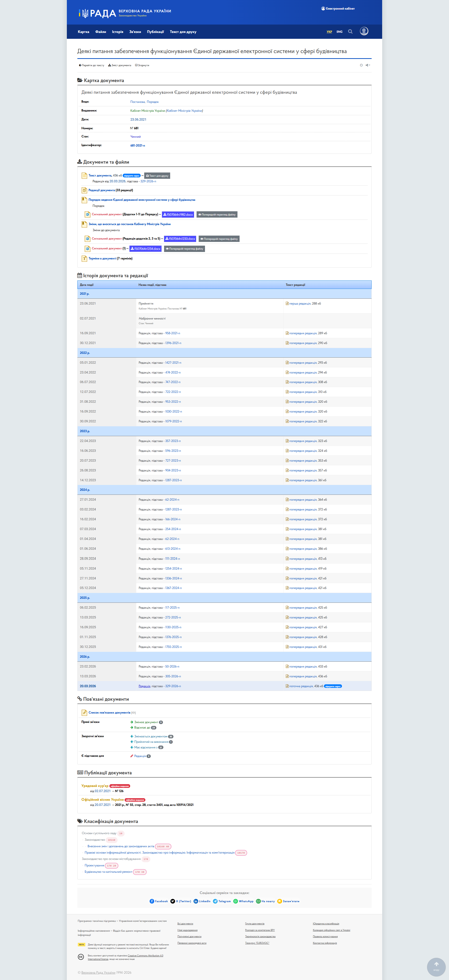Click the Редакції документа icon
The image size is (449, 980).
pos(84,190)
